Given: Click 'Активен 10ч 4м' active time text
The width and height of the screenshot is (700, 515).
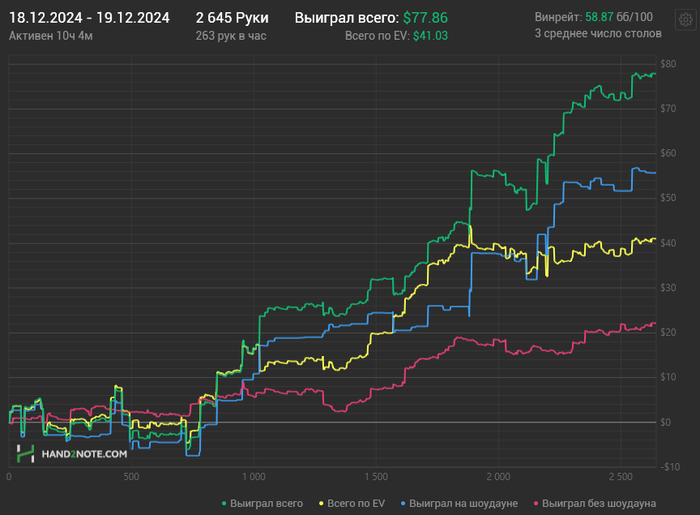Looking at the screenshot, I should (51, 36).
